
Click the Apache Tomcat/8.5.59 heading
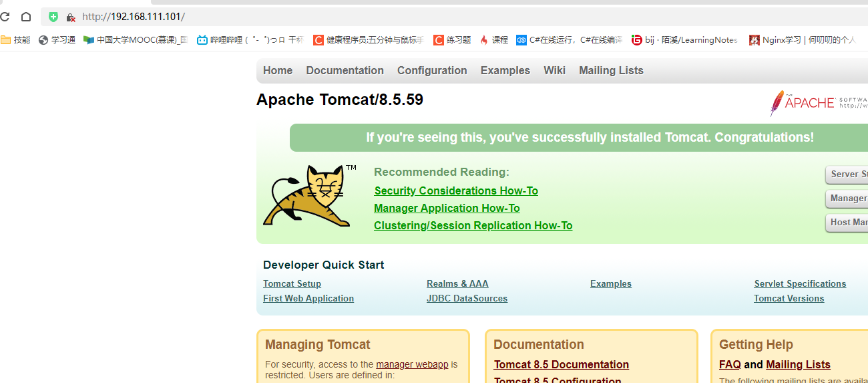pos(340,100)
